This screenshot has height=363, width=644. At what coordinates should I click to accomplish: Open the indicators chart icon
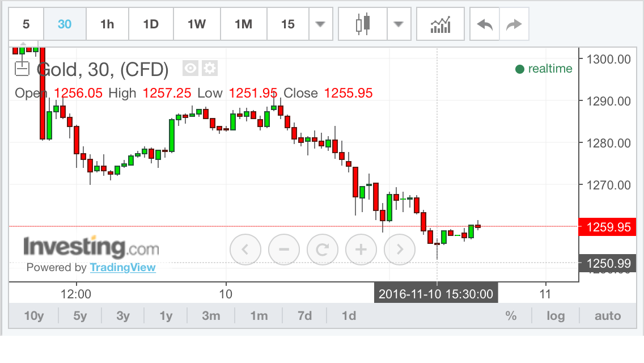(440, 24)
